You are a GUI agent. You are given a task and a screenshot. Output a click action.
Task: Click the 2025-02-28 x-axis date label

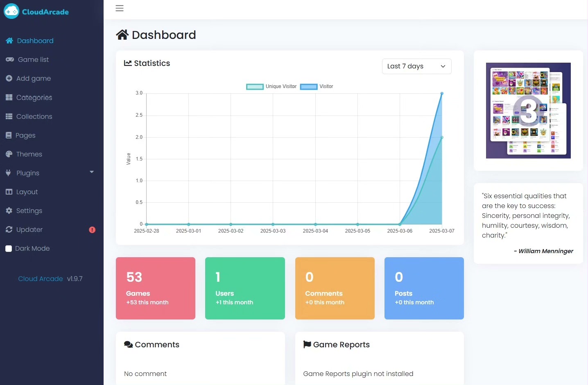[x=147, y=231]
